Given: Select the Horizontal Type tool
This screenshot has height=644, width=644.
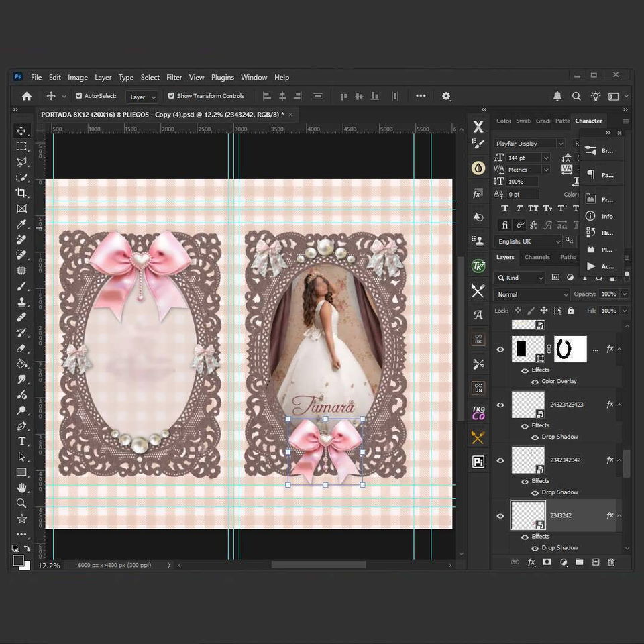Looking at the screenshot, I should pyautogui.click(x=21, y=441).
